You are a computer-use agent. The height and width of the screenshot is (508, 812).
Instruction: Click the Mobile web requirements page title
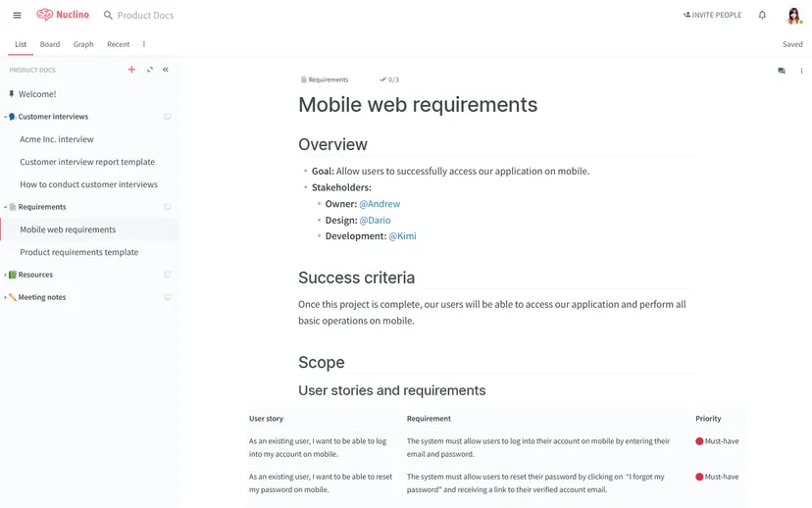(x=418, y=105)
